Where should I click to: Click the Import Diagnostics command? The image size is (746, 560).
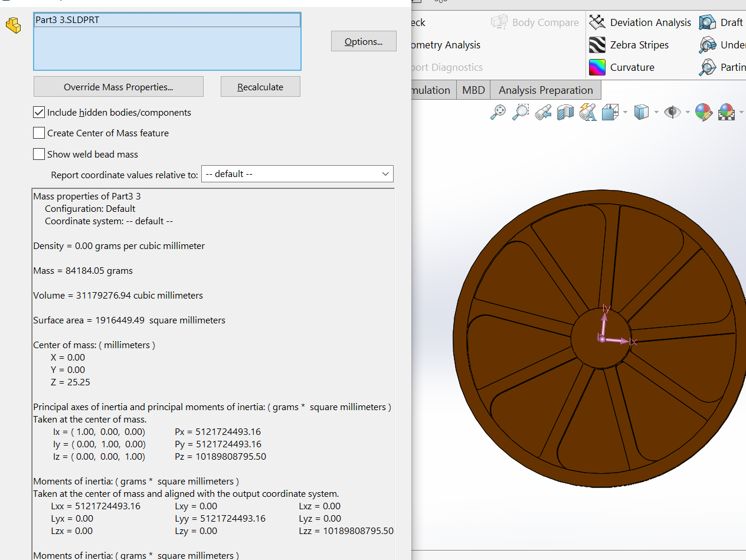click(447, 67)
